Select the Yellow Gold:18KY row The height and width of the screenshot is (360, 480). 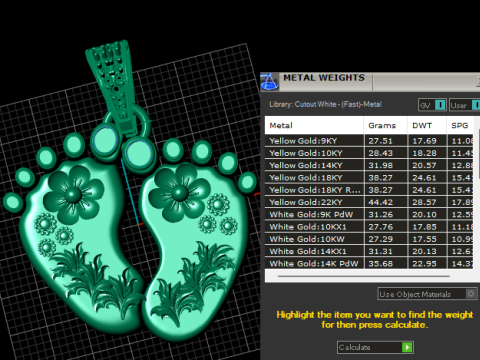coord(369,178)
